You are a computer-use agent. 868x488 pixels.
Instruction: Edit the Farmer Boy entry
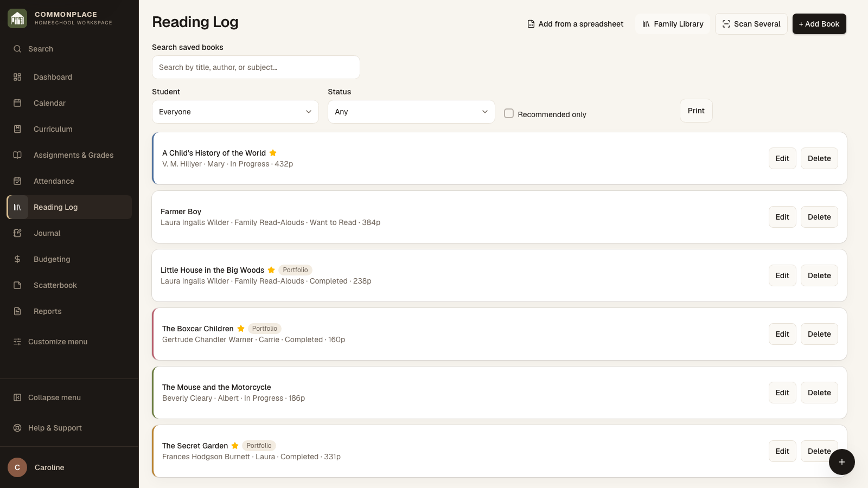point(782,217)
